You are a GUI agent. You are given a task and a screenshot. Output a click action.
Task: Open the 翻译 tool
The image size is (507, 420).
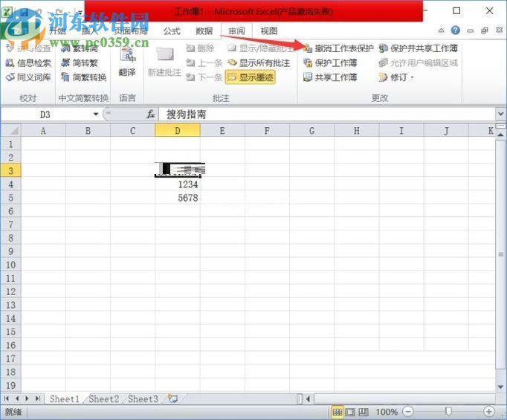(127, 62)
